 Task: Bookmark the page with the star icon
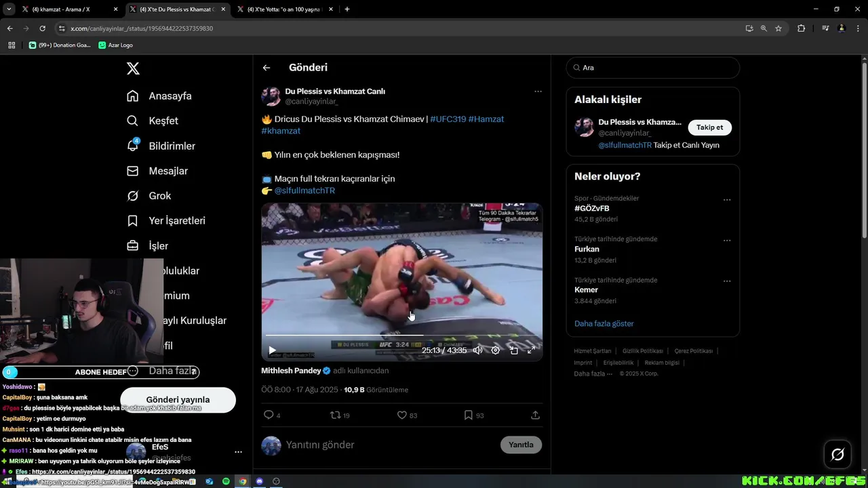click(778, 28)
